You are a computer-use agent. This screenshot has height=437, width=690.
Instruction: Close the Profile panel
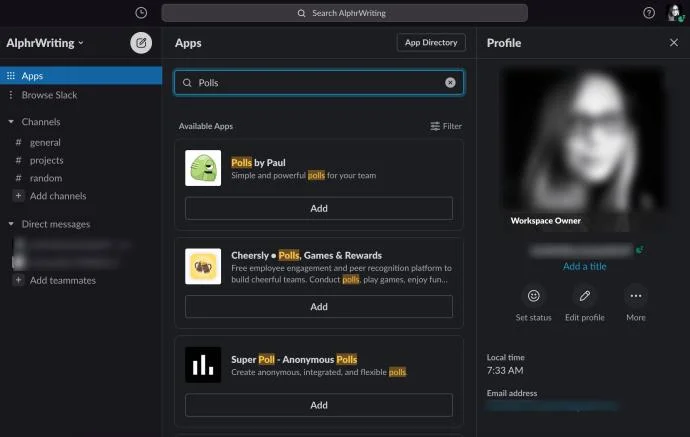674,43
